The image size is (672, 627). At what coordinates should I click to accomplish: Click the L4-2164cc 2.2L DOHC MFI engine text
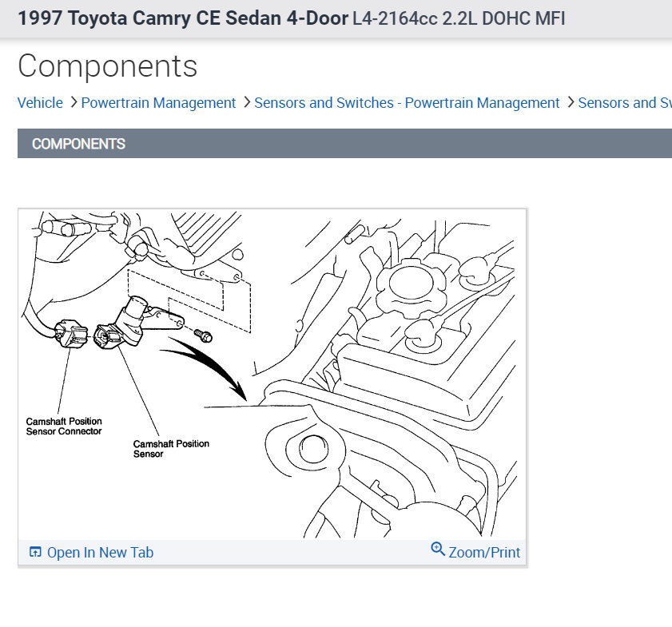459,18
